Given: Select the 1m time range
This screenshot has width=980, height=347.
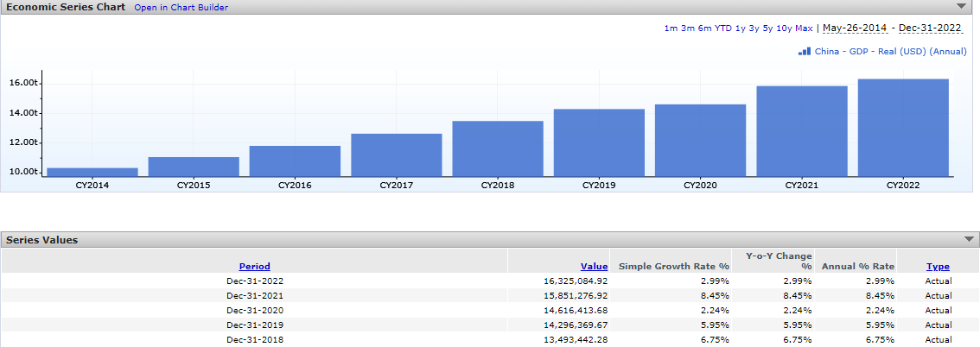Looking at the screenshot, I should point(671,28).
